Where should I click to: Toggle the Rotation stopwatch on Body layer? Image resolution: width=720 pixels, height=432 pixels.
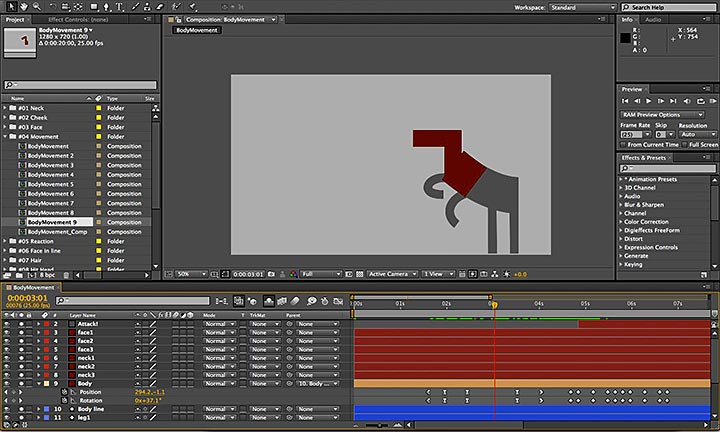[65, 400]
